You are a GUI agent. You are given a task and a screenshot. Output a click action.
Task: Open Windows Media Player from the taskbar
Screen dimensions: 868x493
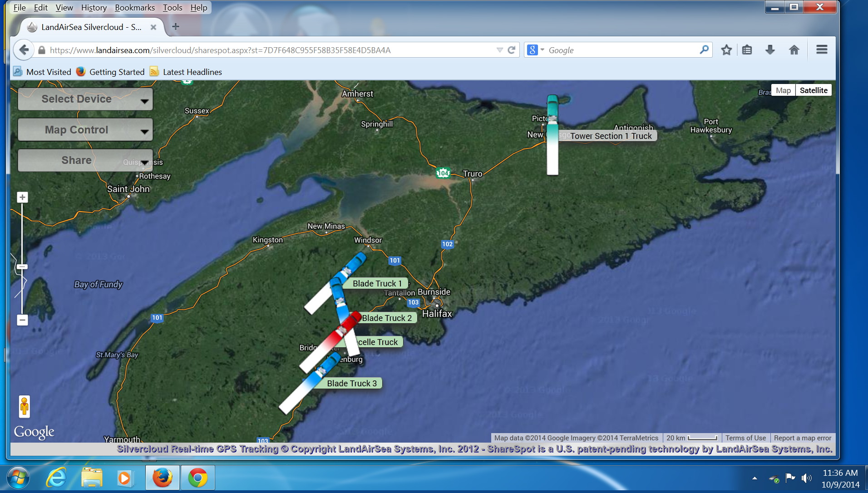124,478
